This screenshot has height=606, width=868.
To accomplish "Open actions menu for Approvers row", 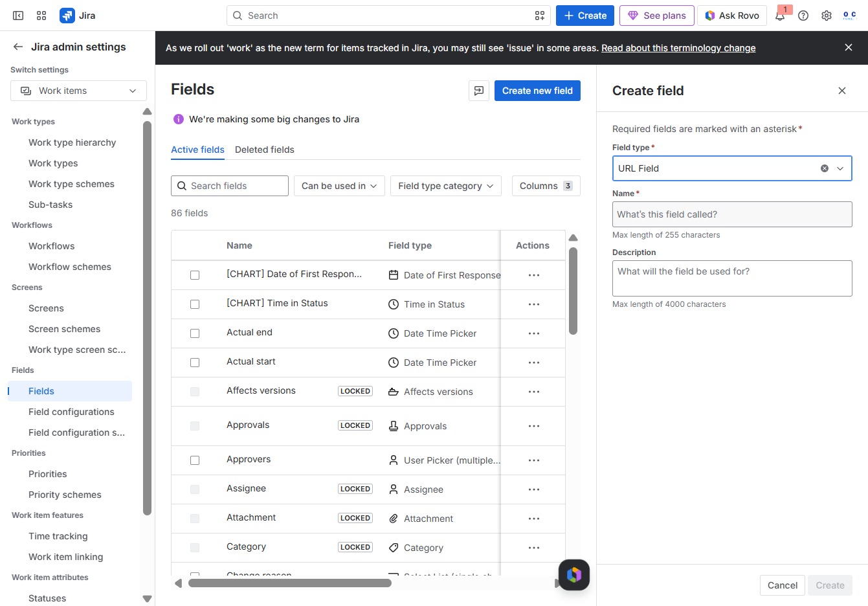I will tap(534, 460).
